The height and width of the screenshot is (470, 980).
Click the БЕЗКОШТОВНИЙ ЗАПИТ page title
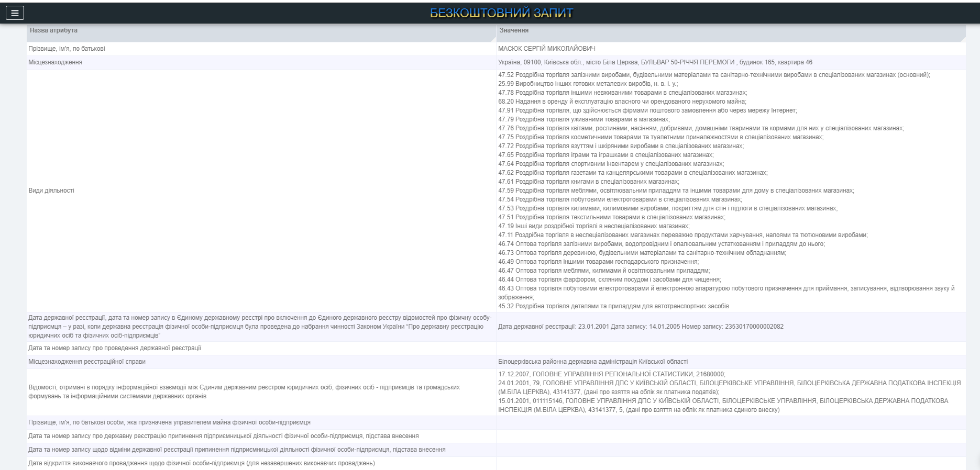click(x=501, y=13)
